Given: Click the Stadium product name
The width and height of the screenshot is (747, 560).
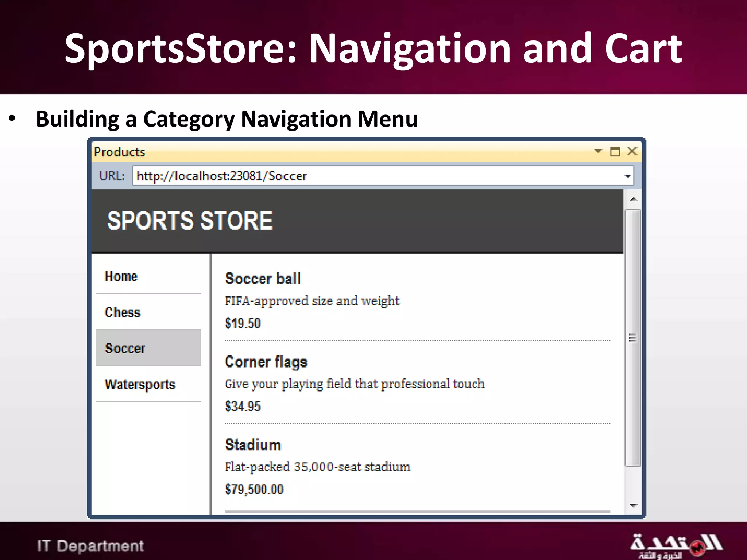Looking at the screenshot, I should click(x=253, y=445).
